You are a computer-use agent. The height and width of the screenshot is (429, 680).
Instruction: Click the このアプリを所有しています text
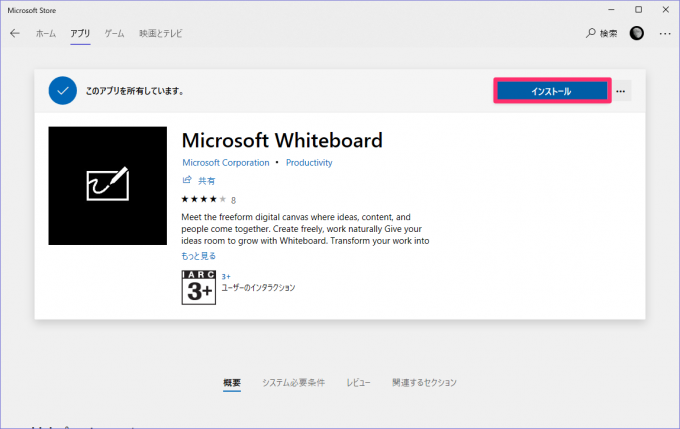(x=135, y=91)
